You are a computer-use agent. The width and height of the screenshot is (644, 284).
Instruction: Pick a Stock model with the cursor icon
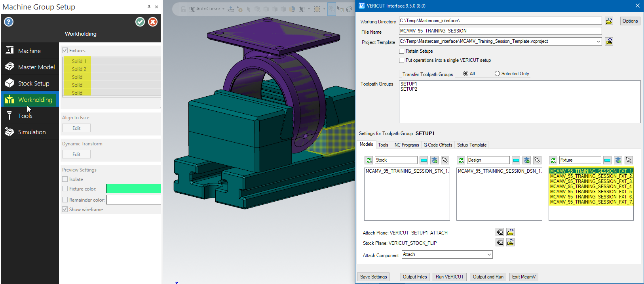coord(445,160)
